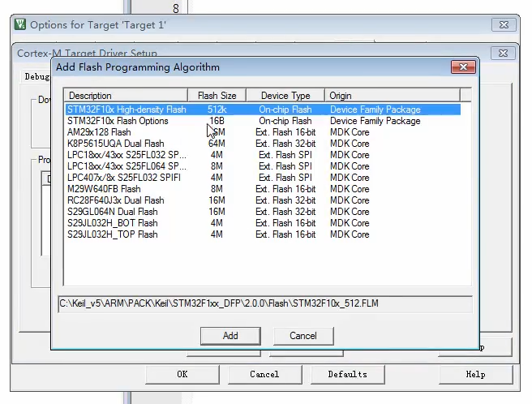The image size is (532, 404).
Task: Close the Add Flash Programming Algorithm dialog
Action: pos(463,67)
